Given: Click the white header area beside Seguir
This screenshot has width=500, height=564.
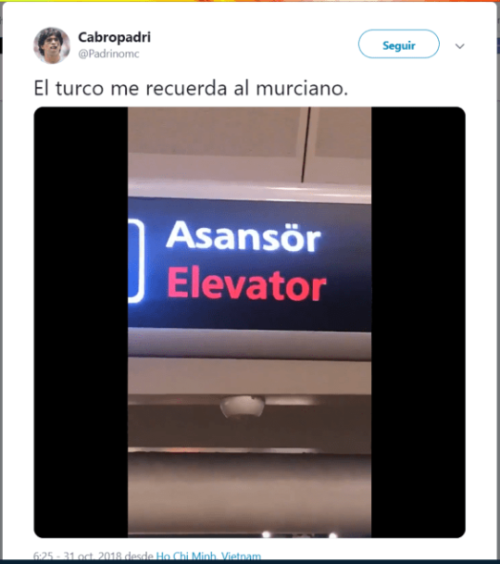Looking at the screenshot, I should click(x=252, y=45).
